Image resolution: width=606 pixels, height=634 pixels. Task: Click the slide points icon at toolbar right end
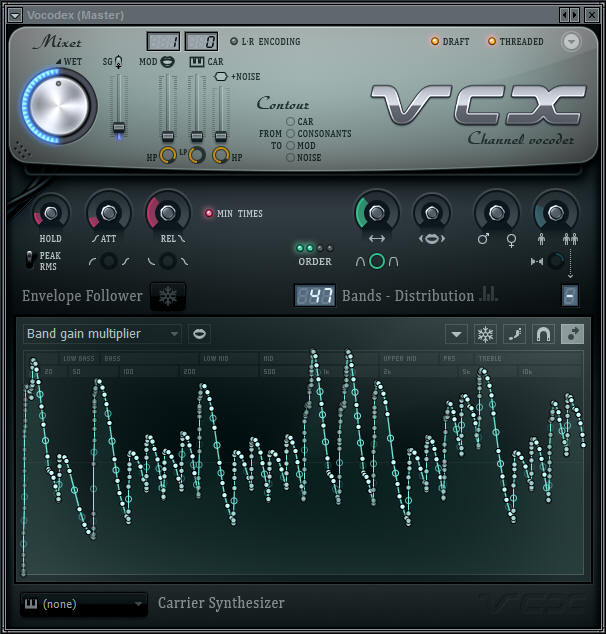(572, 335)
